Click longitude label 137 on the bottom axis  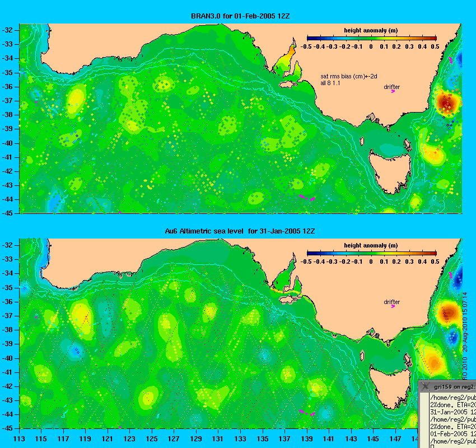[x=284, y=438]
